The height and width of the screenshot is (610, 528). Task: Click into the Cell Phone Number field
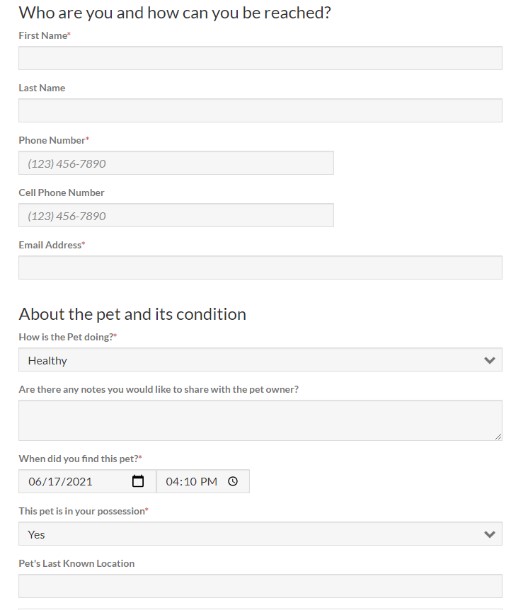coord(176,215)
